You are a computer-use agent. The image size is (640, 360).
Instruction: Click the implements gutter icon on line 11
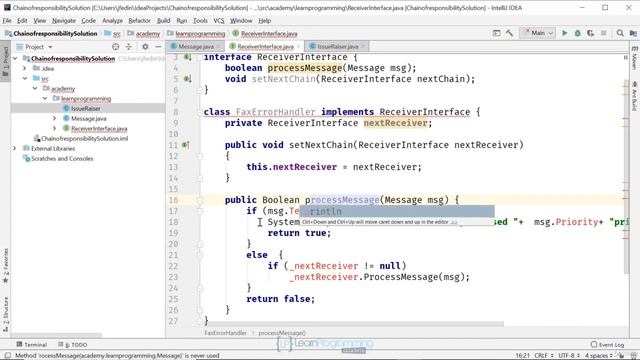186,145
